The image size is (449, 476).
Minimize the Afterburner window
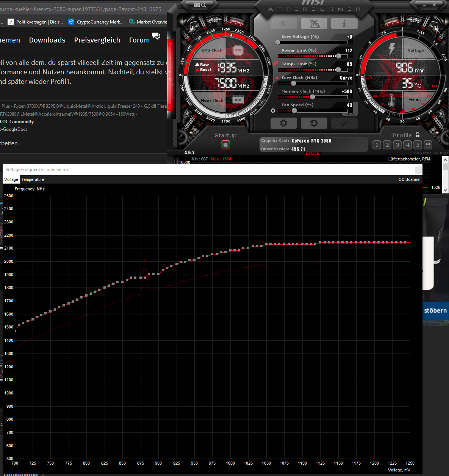[424, 5]
